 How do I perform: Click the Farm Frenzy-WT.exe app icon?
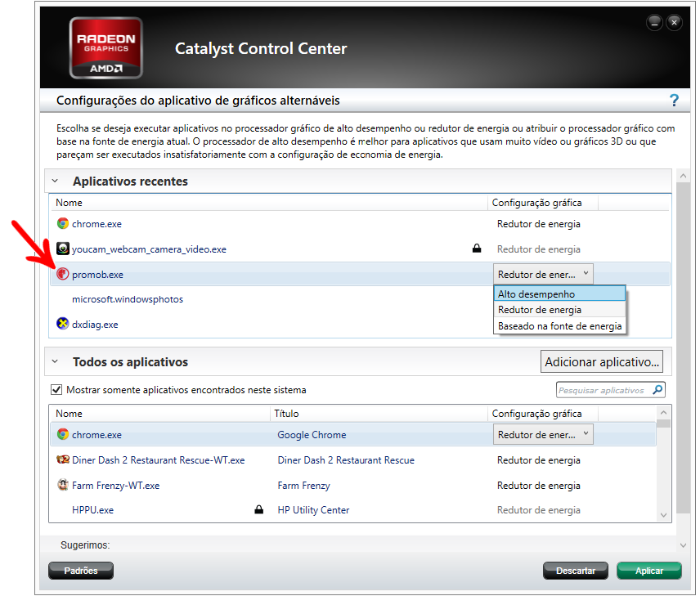(62, 485)
